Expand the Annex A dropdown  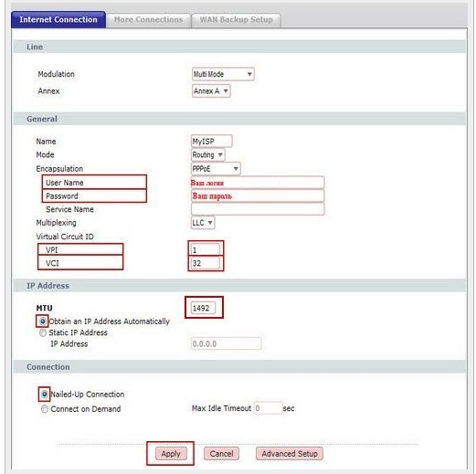tap(211, 90)
